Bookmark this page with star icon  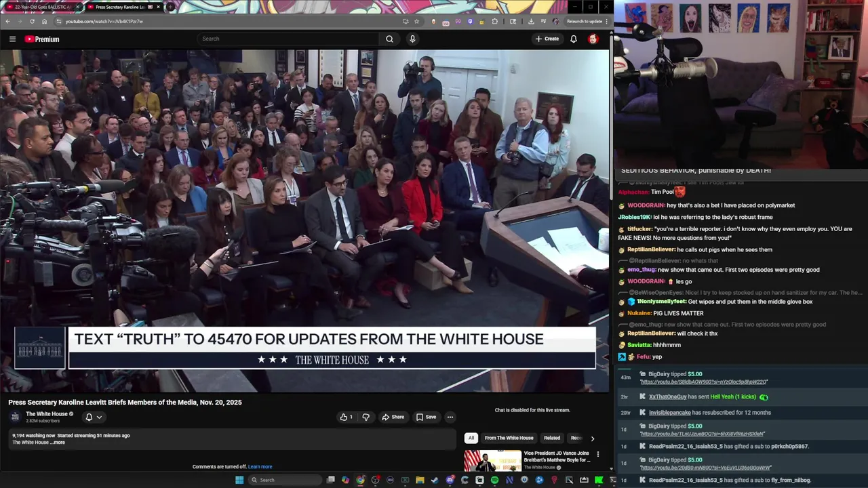click(x=416, y=21)
